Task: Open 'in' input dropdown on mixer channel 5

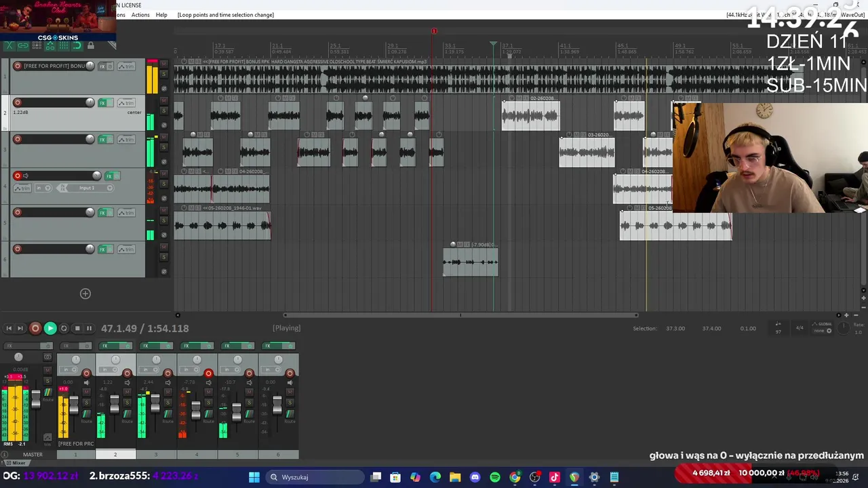Action: (x=231, y=369)
